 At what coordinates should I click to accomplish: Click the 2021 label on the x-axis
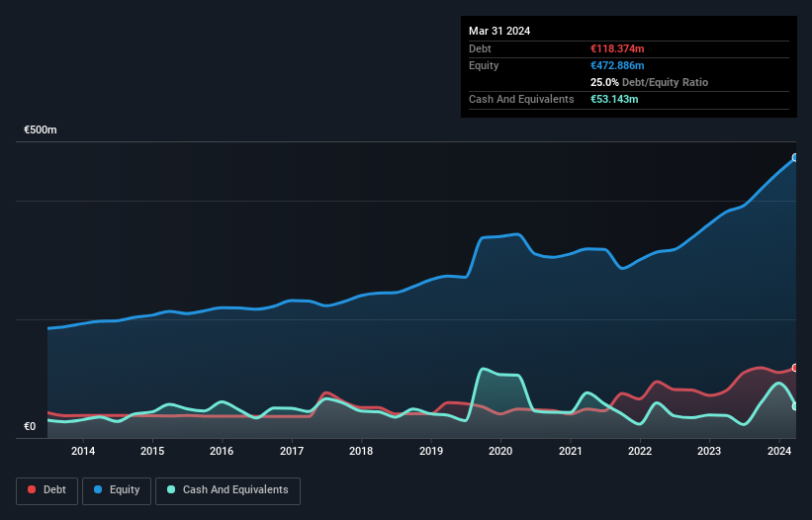coord(571,452)
